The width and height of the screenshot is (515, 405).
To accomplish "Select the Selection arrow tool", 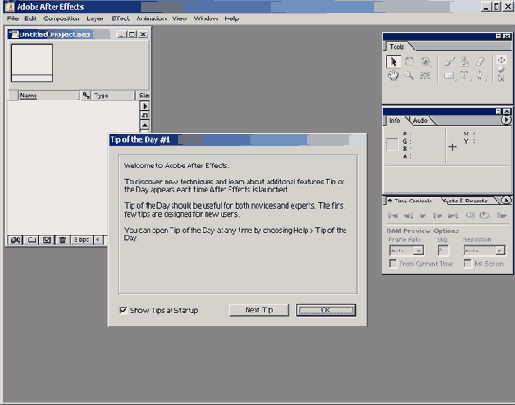I will (393, 62).
